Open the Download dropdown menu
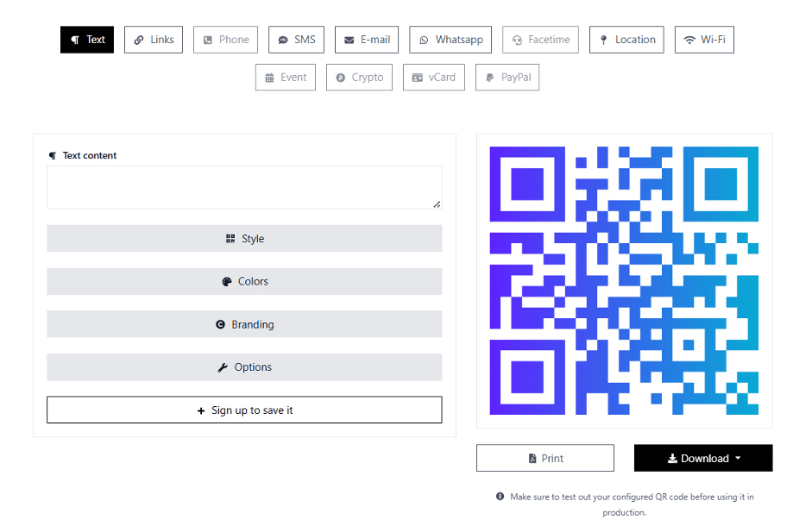Screen dimensions: 812x526 tap(703, 458)
